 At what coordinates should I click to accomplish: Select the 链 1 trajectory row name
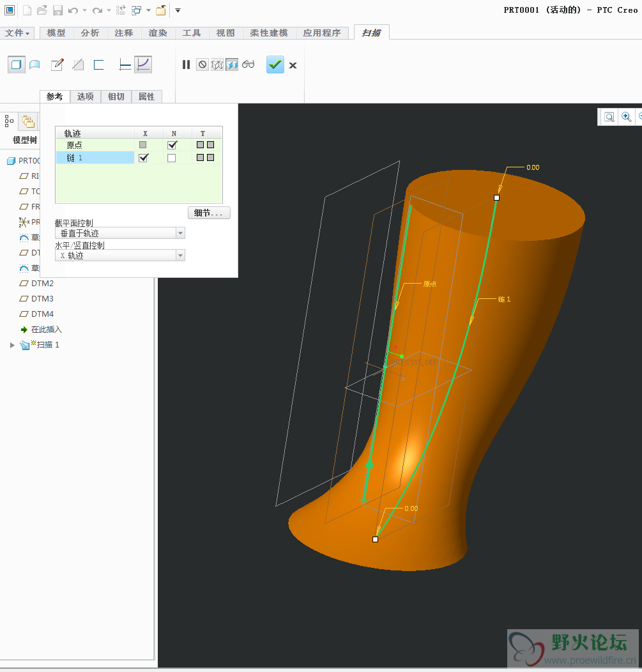(95, 158)
